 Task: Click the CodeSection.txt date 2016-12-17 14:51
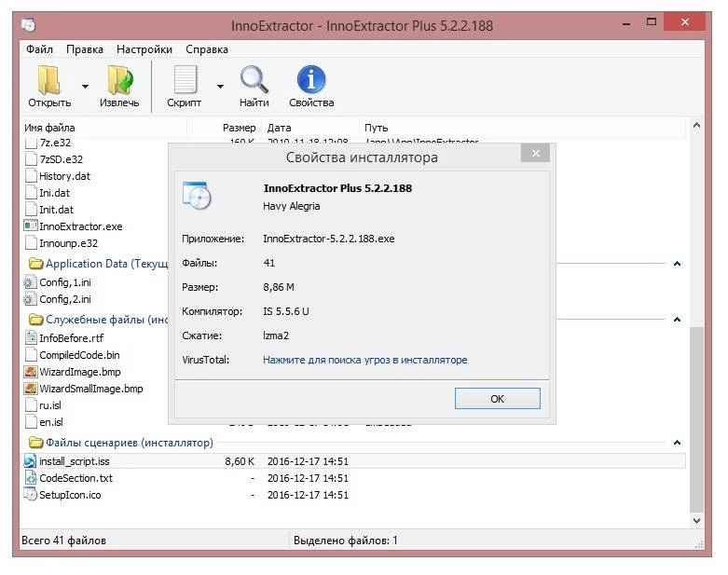pyautogui.click(x=308, y=478)
